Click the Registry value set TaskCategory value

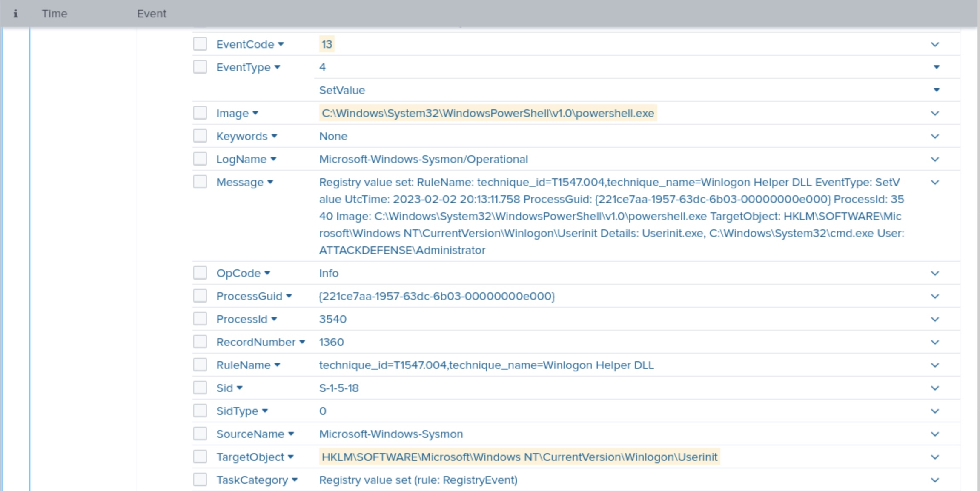(418, 480)
